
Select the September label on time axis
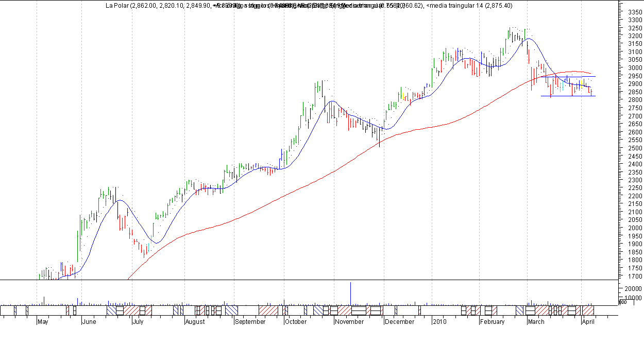250,322
